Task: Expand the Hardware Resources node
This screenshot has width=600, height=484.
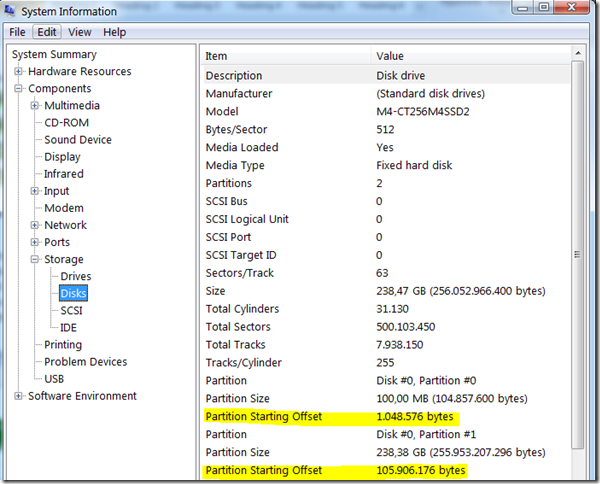Action: pos(19,72)
